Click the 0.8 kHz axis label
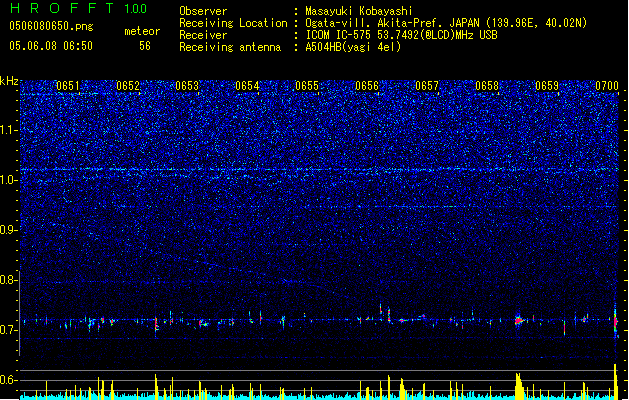 pos(9,280)
